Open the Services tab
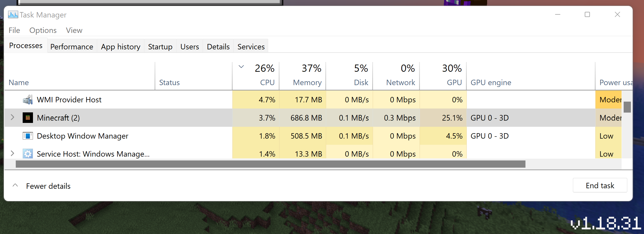This screenshot has height=234, width=644. [x=251, y=47]
